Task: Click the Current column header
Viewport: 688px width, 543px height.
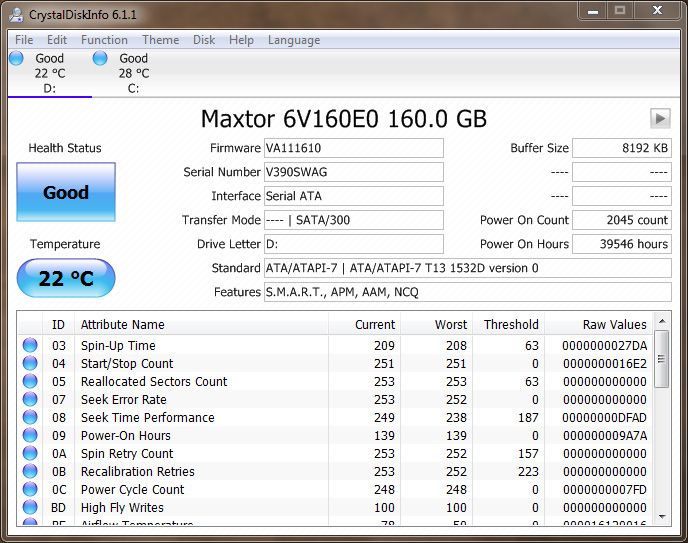Action: [364, 325]
